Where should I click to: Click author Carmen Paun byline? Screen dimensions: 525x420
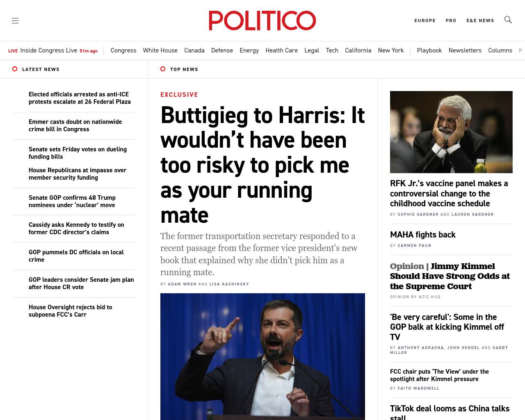(x=414, y=246)
